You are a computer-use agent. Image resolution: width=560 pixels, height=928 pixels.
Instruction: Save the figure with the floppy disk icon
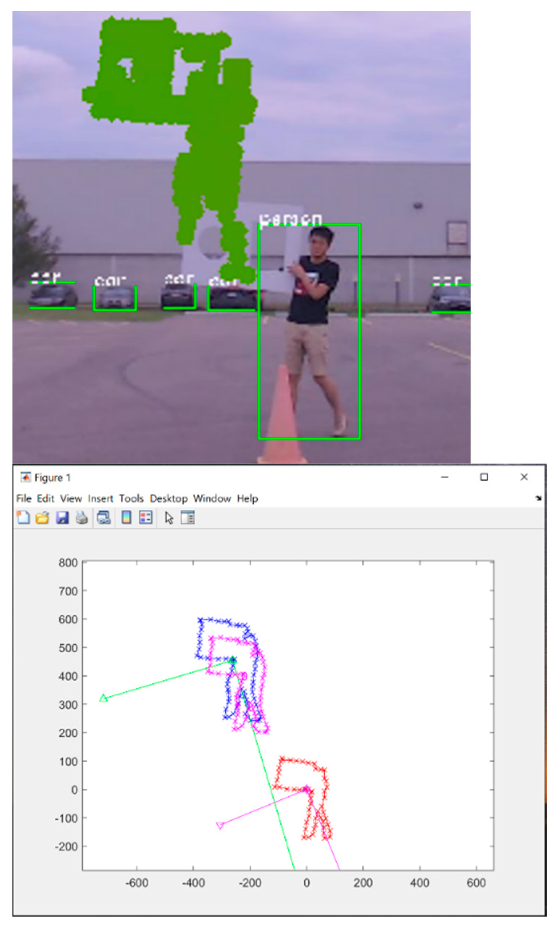click(62, 518)
